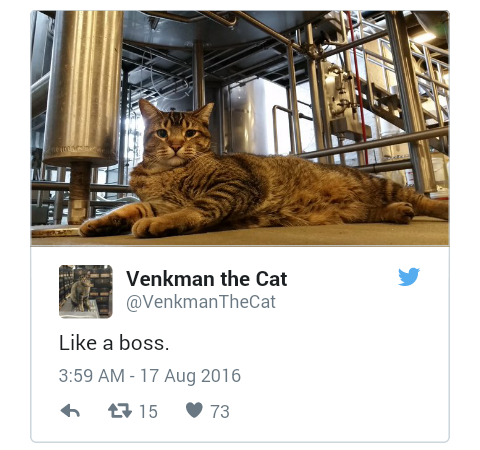The image size is (480, 450).
Task: Open the 3:59 AM timestamp link
Action: coord(92,376)
